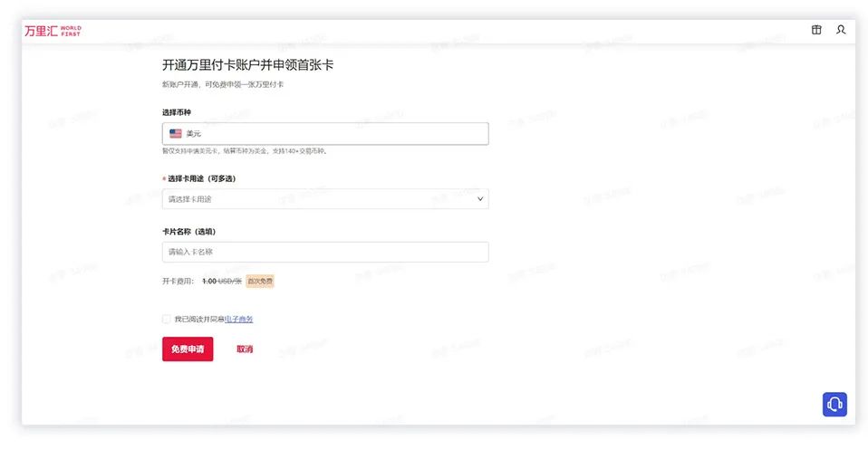Click the 首次免费 badge
This screenshot has height=450, width=868.
tap(260, 282)
